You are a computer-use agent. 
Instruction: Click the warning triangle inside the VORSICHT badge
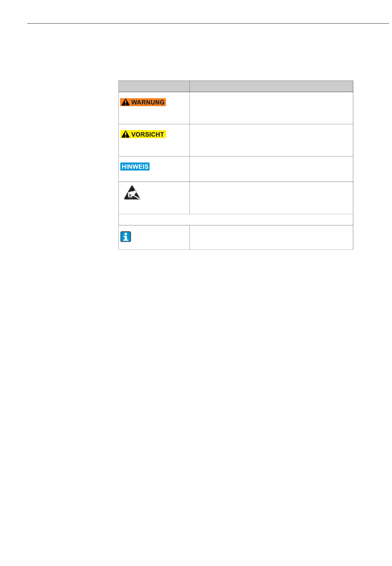[x=125, y=135]
